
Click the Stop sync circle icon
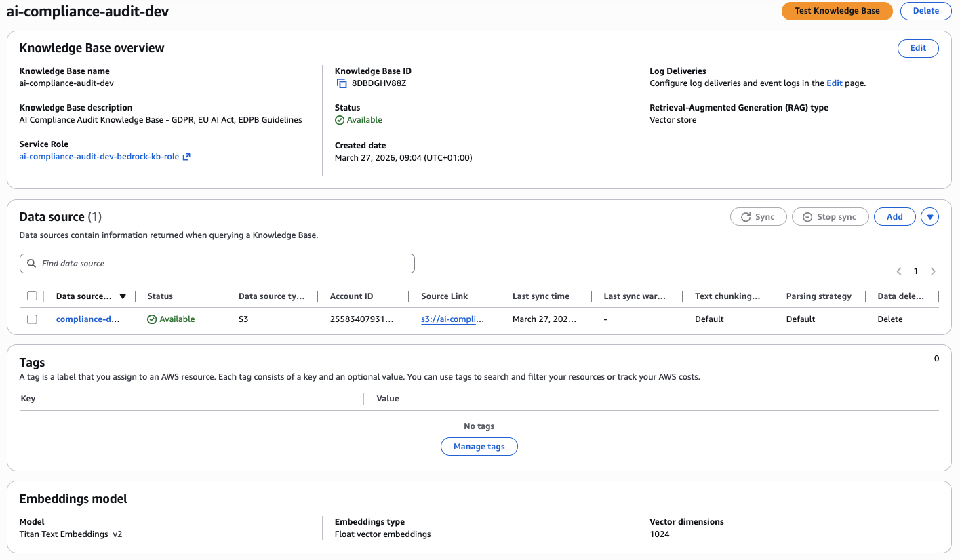pyautogui.click(x=807, y=216)
